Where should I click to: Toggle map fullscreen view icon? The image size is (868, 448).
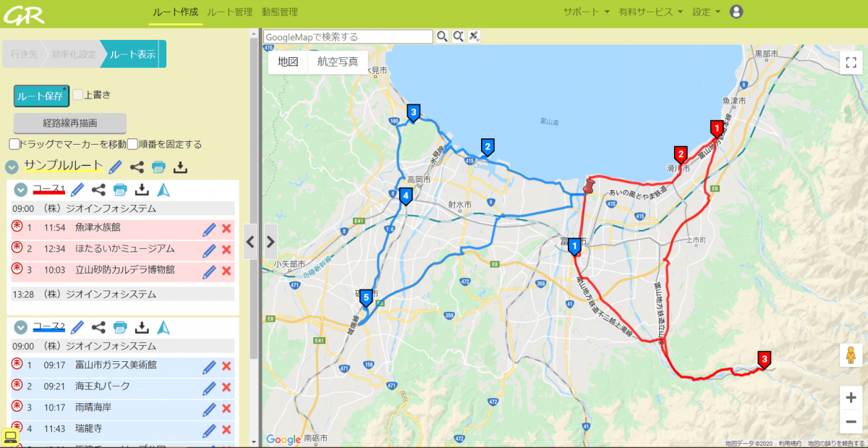click(x=850, y=62)
